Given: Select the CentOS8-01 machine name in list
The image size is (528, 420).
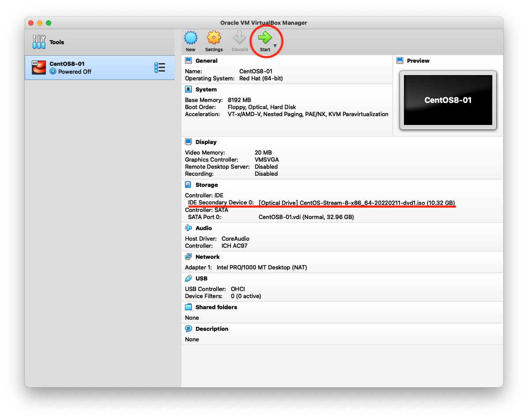Looking at the screenshot, I should (67, 64).
